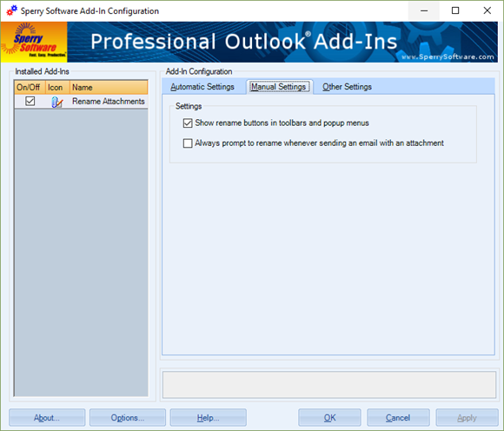Click the Rename Attachments paperclip icon
Image resolution: width=504 pixels, height=431 pixels.
point(56,102)
